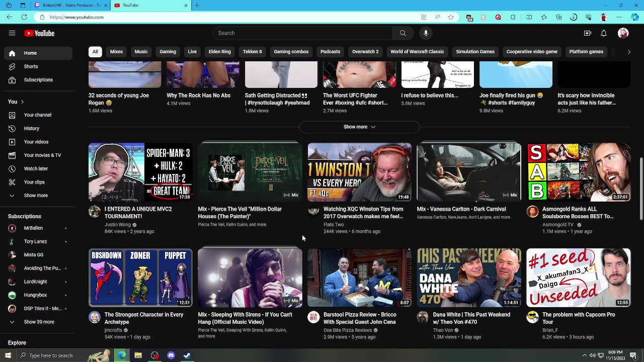Open the notifications bell

604,33
